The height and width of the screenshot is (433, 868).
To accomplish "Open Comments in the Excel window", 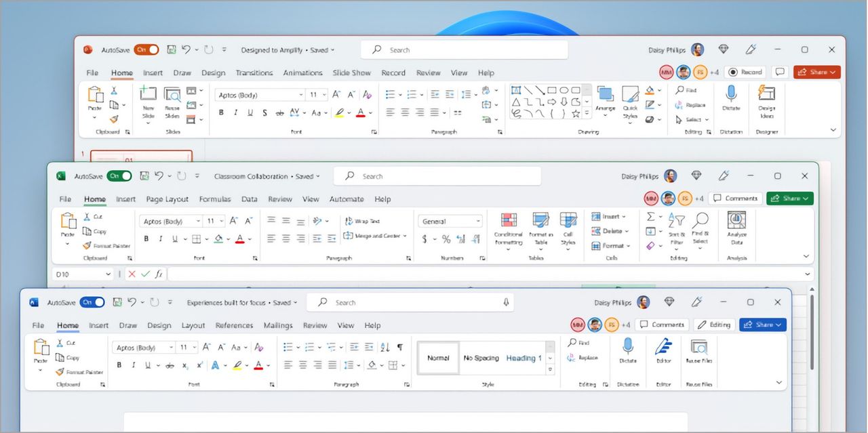I will [735, 198].
